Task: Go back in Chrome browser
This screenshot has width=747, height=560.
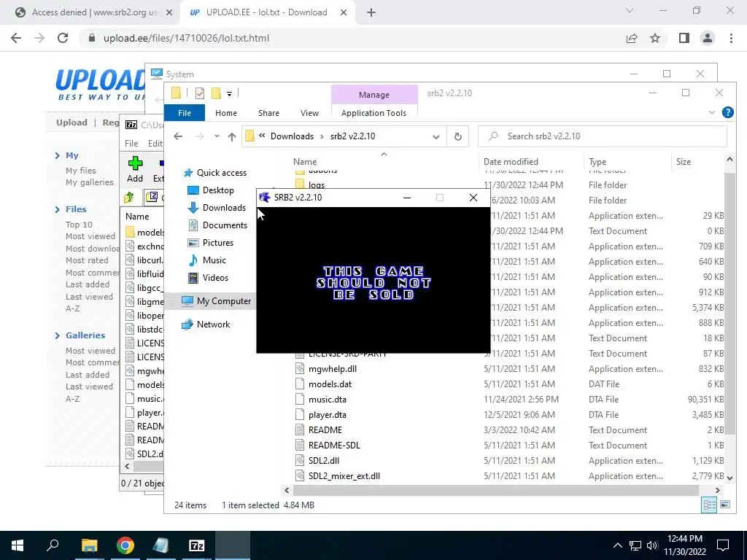Action: pyautogui.click(x=16, y=38)
